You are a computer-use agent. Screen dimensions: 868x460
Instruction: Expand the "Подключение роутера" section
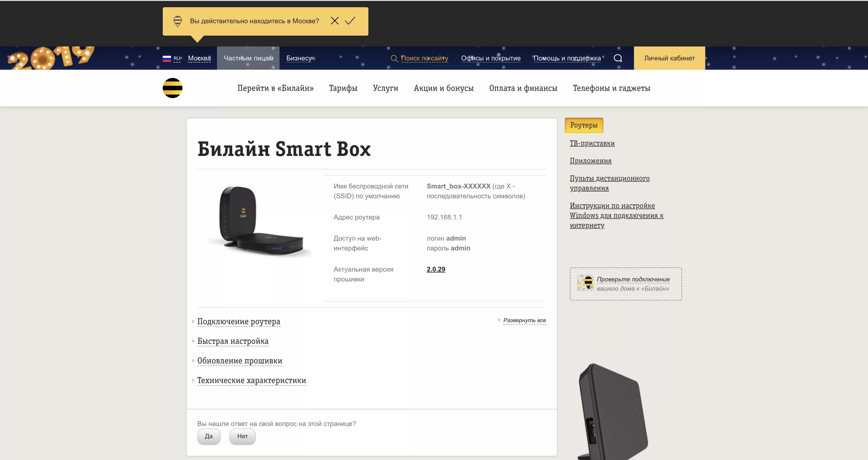click(239, 321)
